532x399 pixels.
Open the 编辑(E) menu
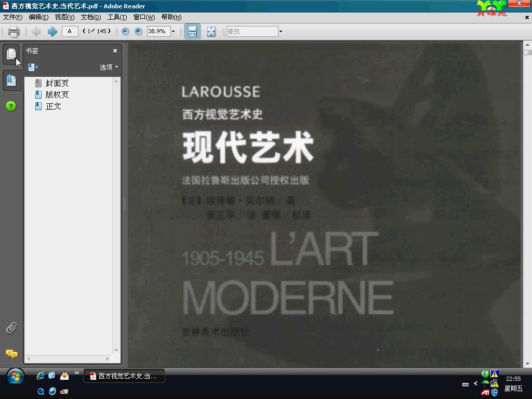(38, 17)
